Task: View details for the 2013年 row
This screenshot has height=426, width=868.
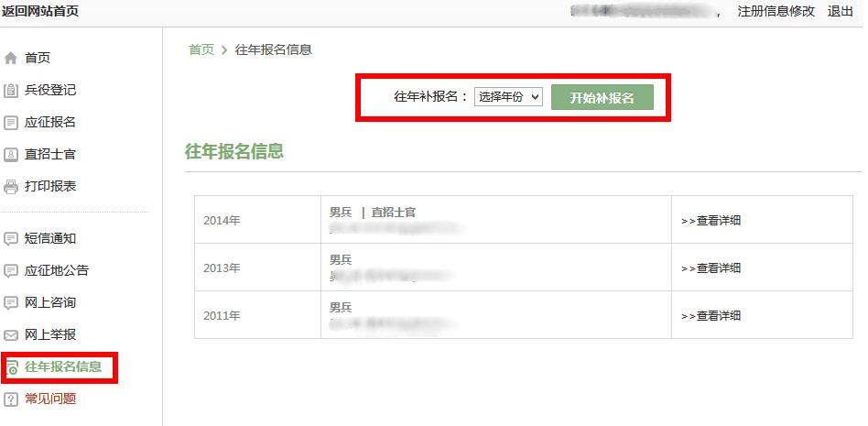Action: [x=711, y=268]
